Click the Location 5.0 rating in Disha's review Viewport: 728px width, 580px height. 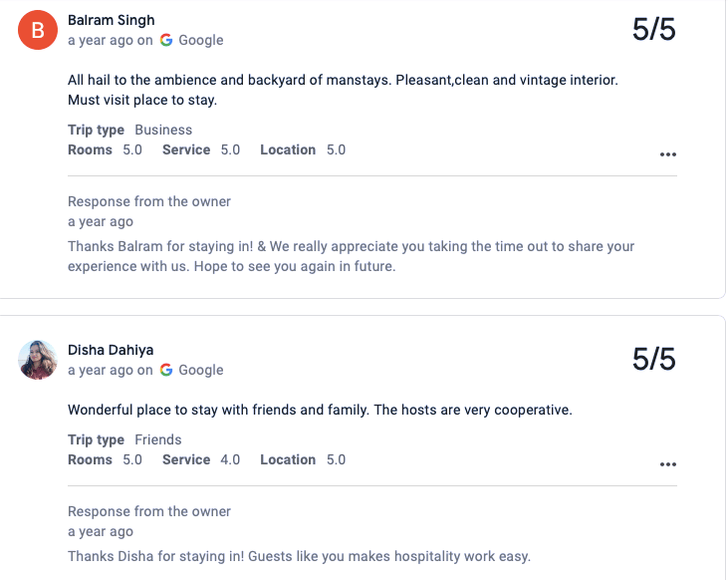point(303,459)
